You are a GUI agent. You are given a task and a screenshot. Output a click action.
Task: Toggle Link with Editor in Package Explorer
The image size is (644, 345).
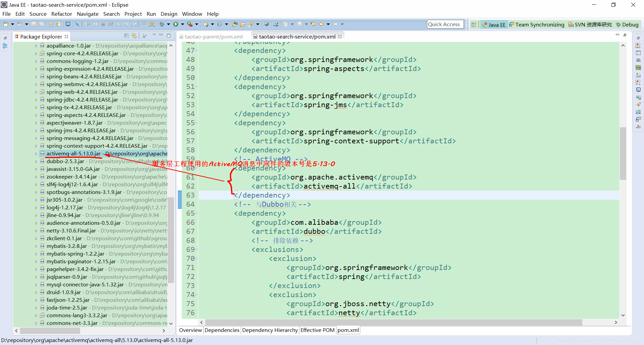coord(134,36)
